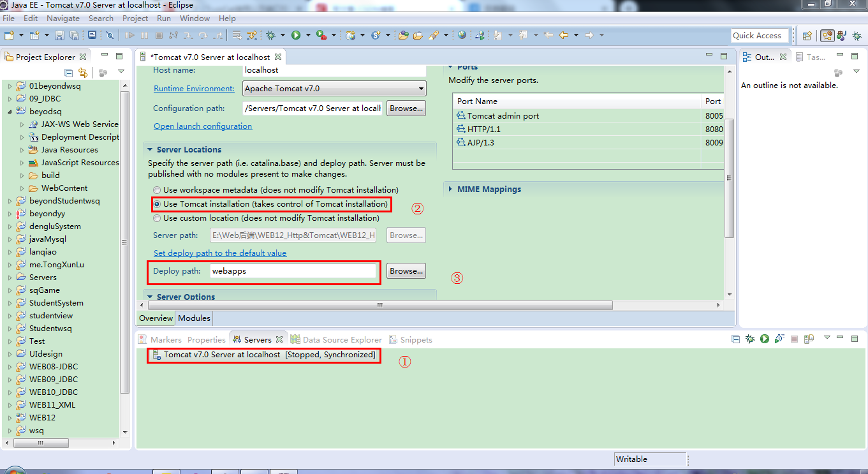Open the Servers view menu triangle

(827, 337)
